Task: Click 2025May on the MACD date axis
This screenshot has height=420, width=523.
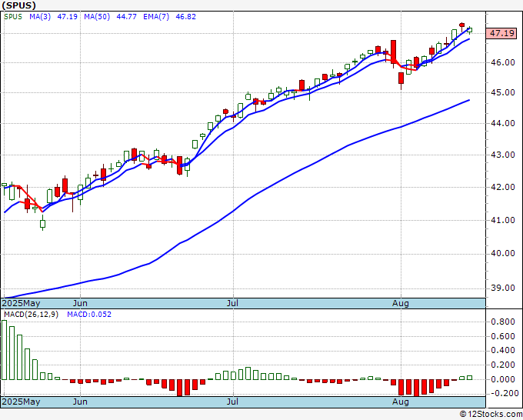Action: 21,402
